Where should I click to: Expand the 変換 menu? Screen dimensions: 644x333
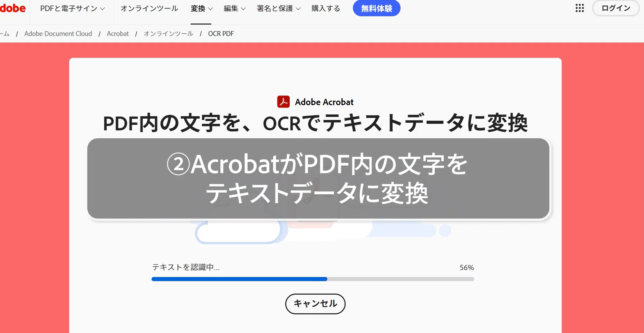coord(202,8)
